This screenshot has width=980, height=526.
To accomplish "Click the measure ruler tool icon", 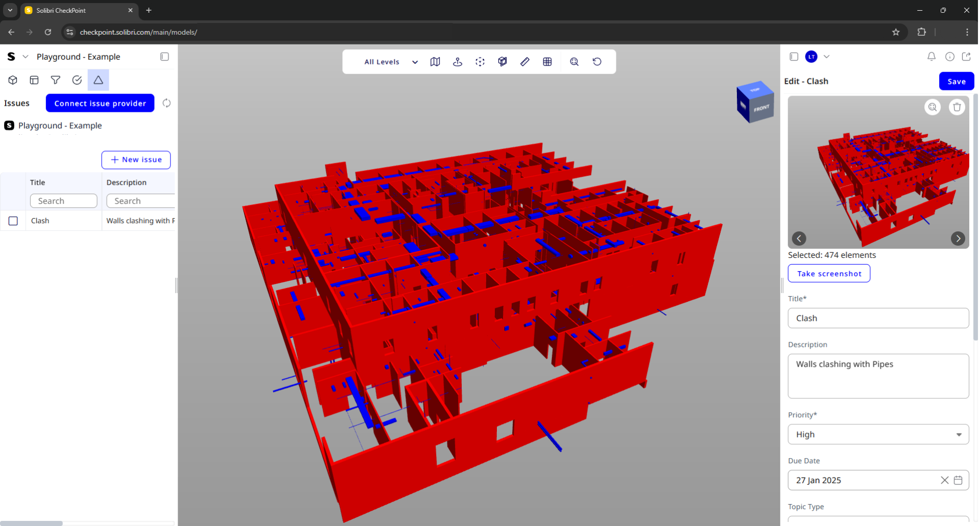I will click(524, 62).
